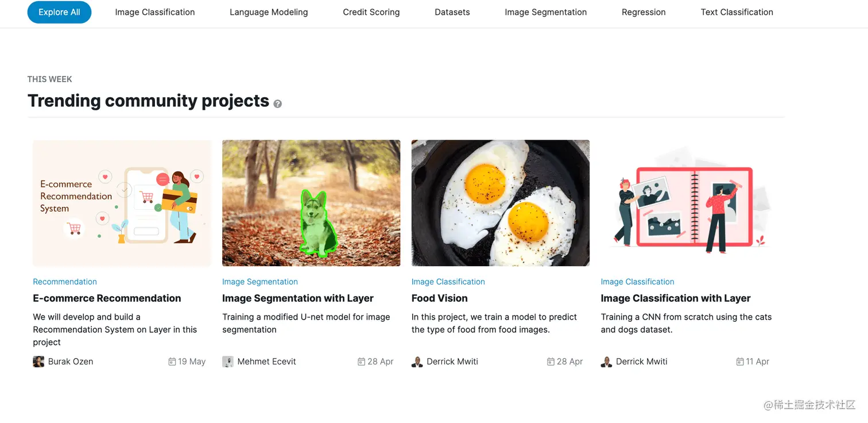The width and height of the screenshot is (868, 423).
Task: Open the Language Modeling category
Action: pos(269,12)
